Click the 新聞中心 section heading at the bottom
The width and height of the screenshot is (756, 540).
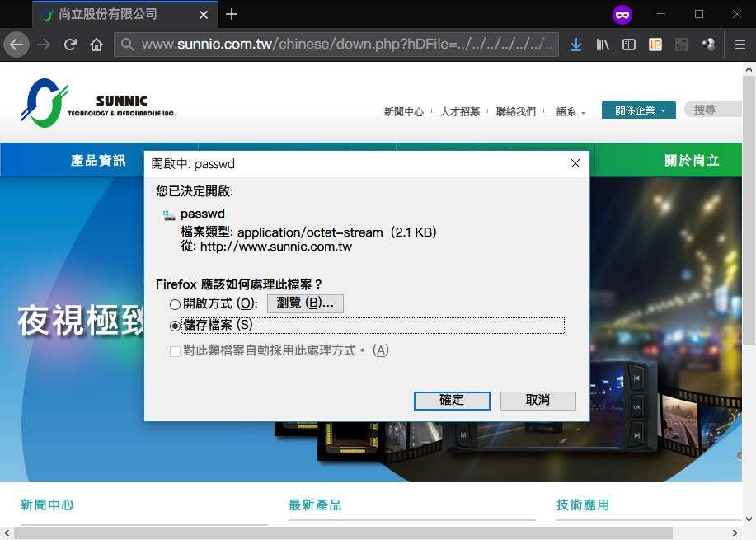point(47,505)
